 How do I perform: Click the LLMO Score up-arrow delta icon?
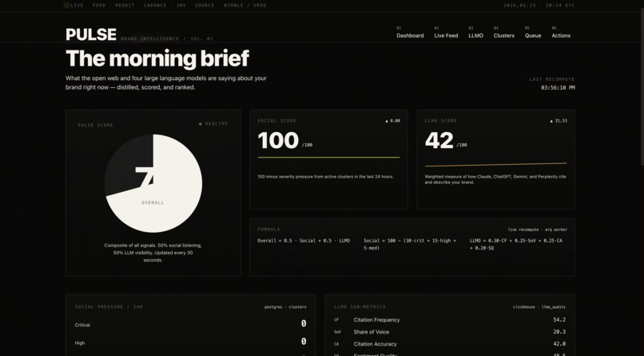click(x=551, y=121)
